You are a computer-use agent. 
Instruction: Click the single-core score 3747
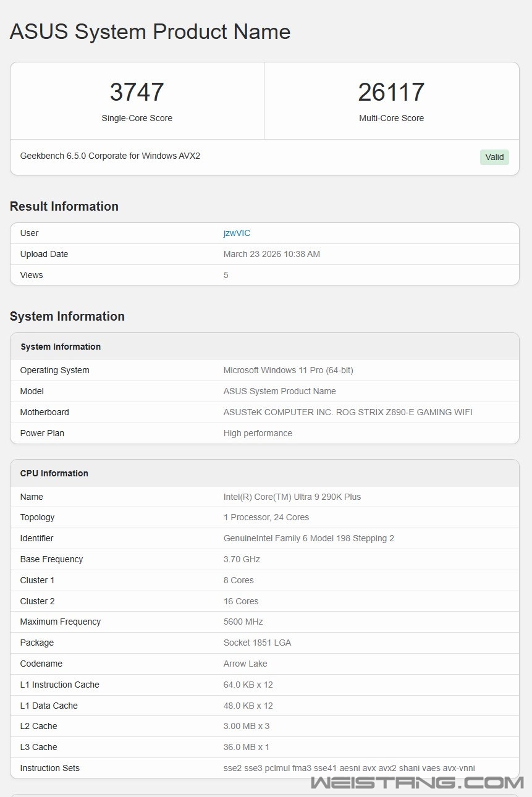[x=137, y=92]
